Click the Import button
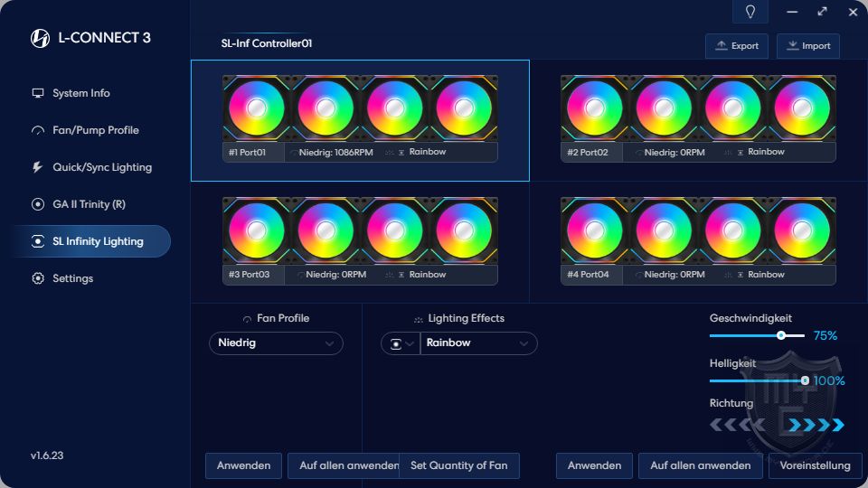Viewport: 868px width, 488px height. (808, 46)
